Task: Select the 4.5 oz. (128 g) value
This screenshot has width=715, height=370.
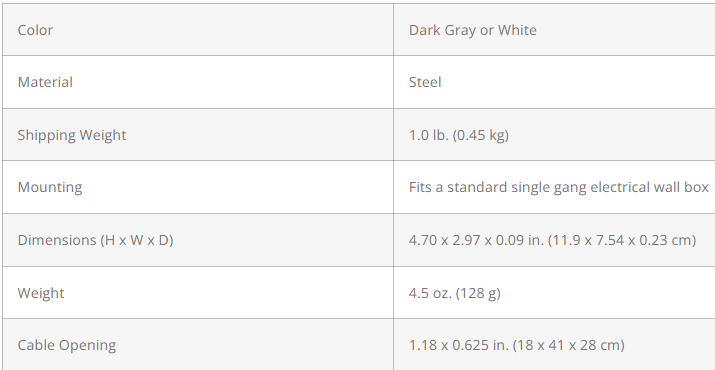Action: coord(455,293)
